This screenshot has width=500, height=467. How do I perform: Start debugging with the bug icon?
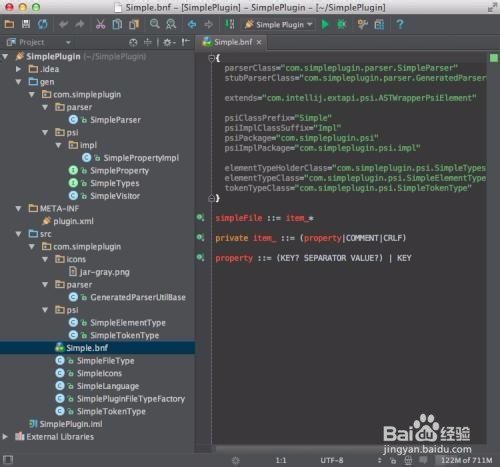pos(341,24)
